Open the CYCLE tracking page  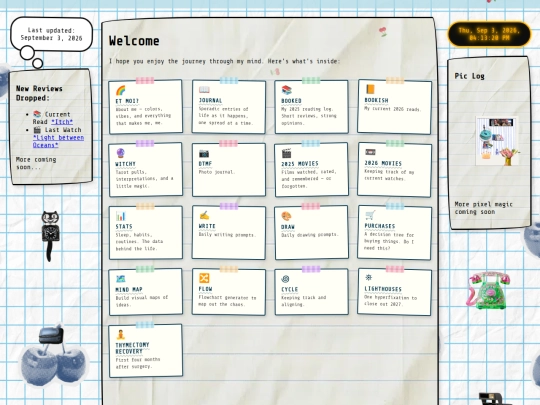[x=290, y=289]
